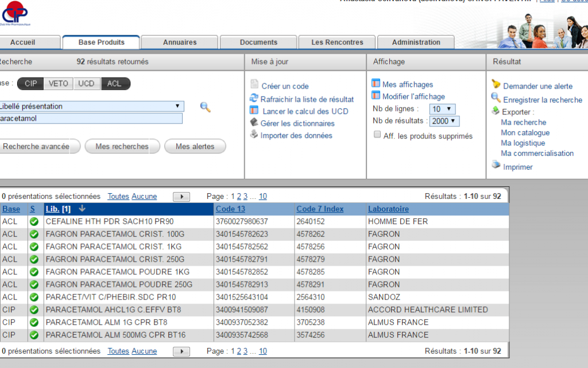The image size is (588, 368).
Task: Click the search text field containing aracetamol
Action: pyautogui.click(x=91, y=118)
